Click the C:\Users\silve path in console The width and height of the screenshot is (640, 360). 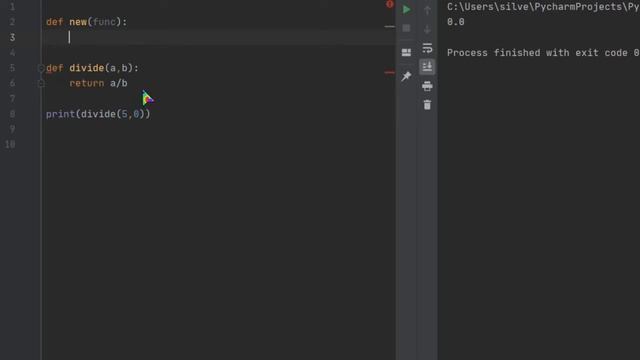pos(543,7)
